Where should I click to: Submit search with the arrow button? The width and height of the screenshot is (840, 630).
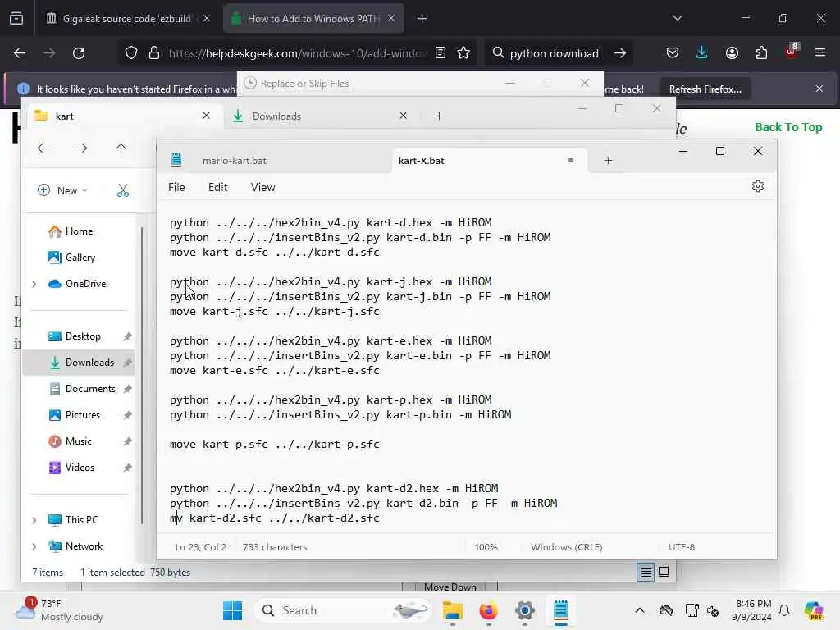point(620,53)
